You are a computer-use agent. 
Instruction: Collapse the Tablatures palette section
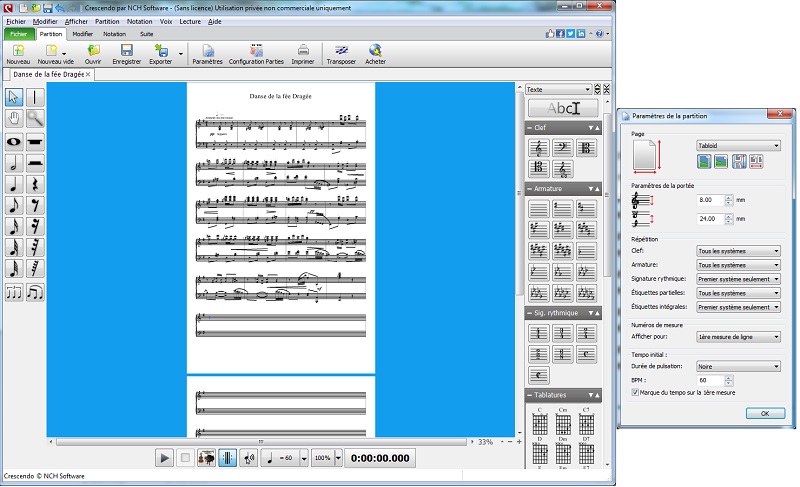[530, 395]
